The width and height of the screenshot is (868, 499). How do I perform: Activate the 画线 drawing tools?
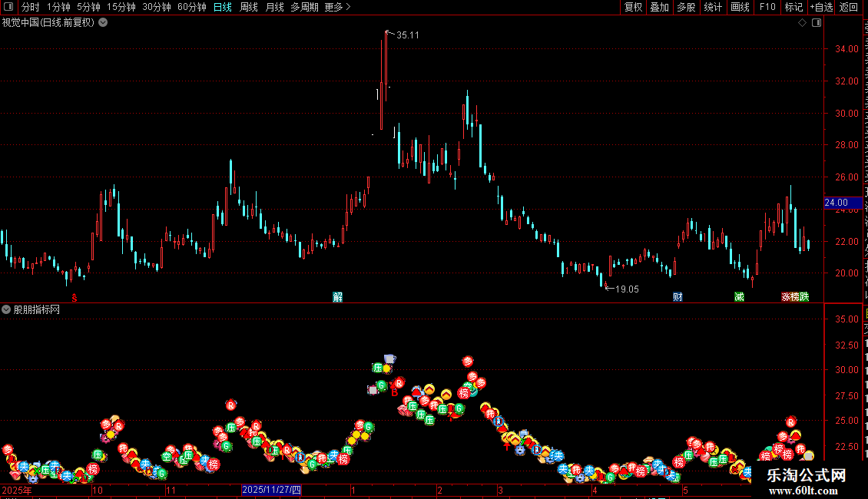740,7
